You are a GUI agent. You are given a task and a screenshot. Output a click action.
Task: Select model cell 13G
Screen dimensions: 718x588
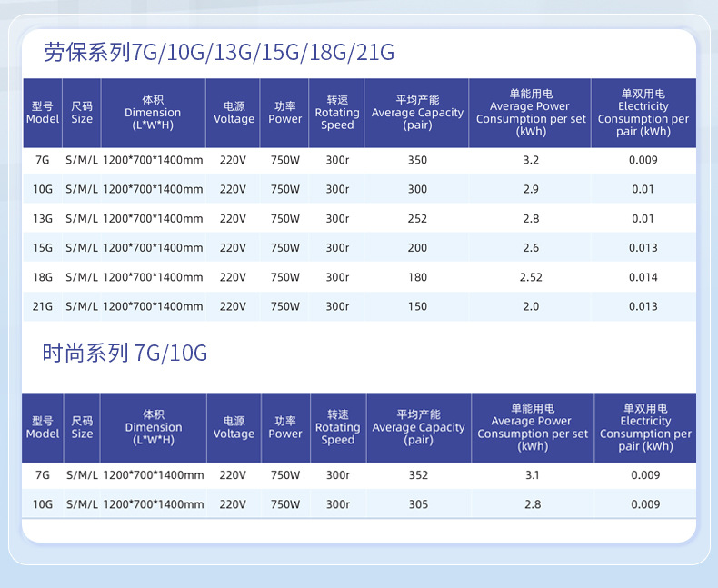point(43,219)
